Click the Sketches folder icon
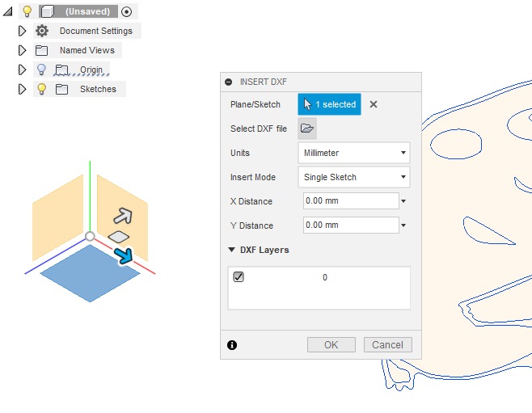 coord(61,89)
